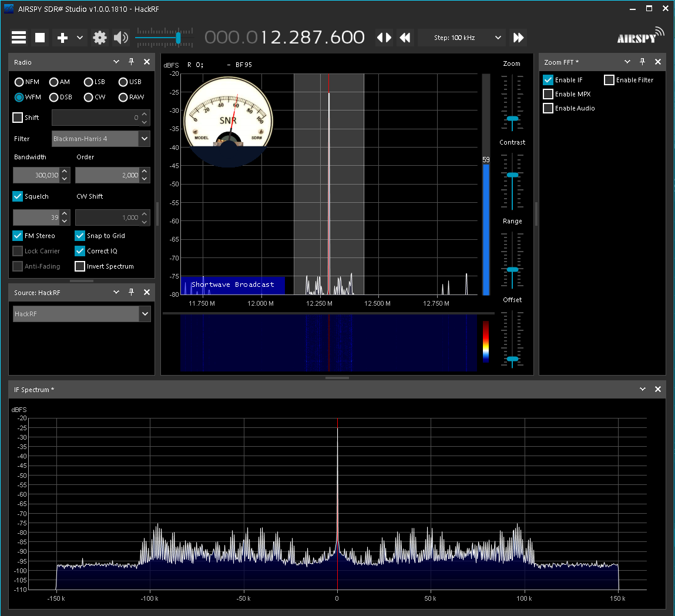Open the Blackman-Harris 4 filter dropdown
This screenshot has width=675, height=616.
coord(144,139)
